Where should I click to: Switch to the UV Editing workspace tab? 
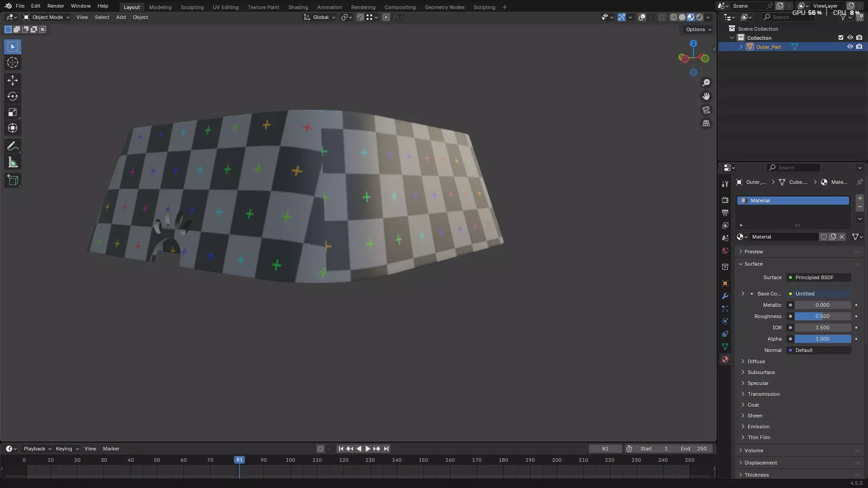tap(226, 7)
